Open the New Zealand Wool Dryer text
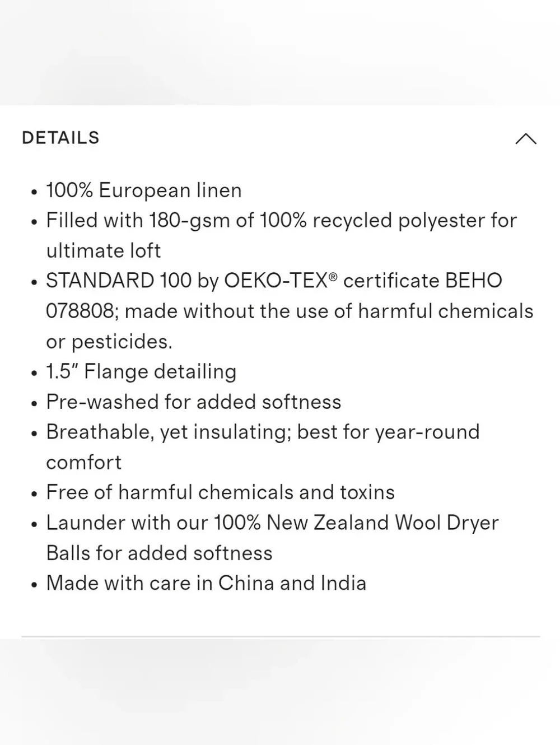Screen dimensions: 560x745 (382, 523)
